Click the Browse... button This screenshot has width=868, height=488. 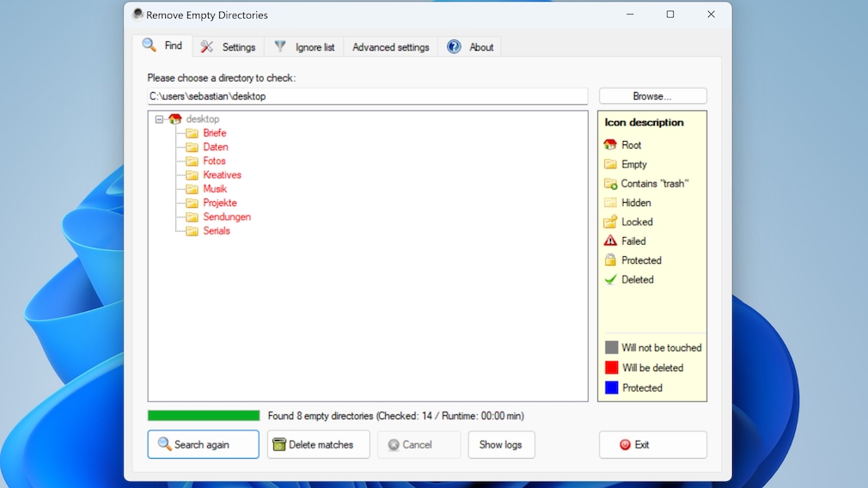(652, 96)
